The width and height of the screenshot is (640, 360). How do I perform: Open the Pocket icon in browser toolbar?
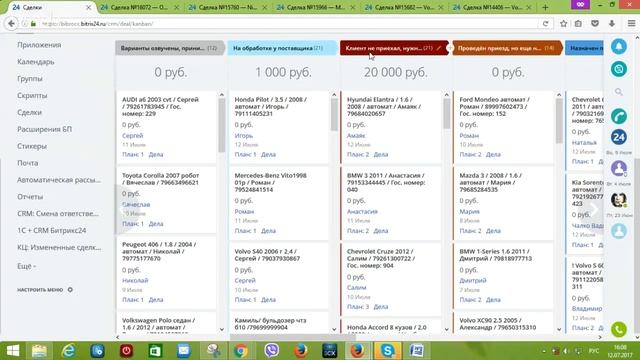[x=595, y=24]
